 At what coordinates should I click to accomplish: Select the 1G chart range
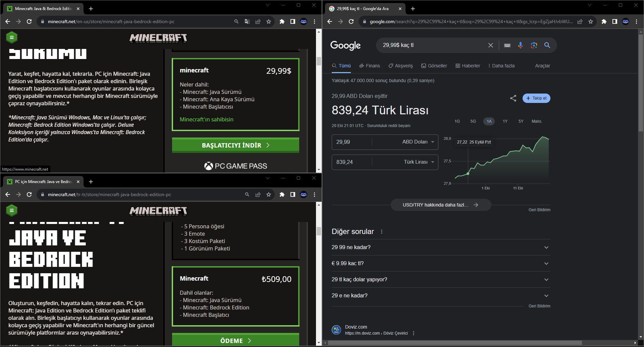(457, 121)
